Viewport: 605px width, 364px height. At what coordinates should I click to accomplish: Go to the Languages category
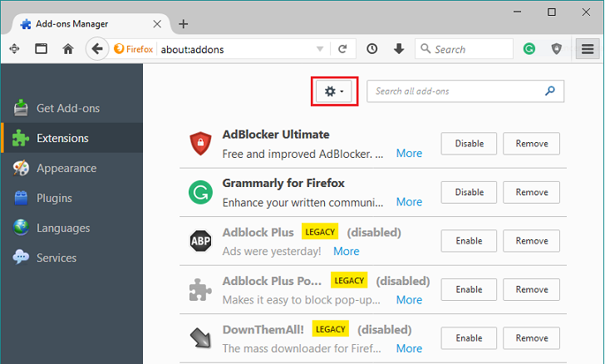coord(71,229)
